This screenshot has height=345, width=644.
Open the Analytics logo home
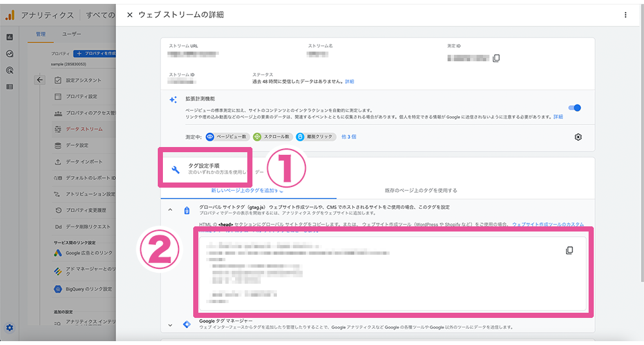pos(10,15)
